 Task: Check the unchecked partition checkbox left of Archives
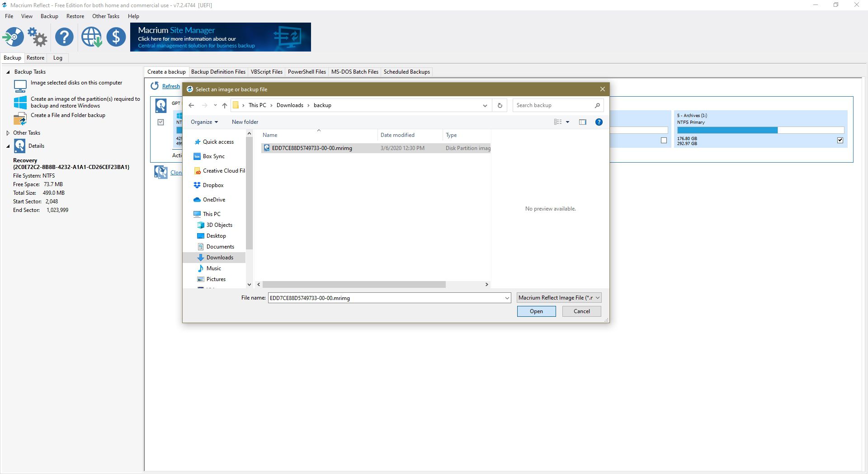[x=664, y=140]
